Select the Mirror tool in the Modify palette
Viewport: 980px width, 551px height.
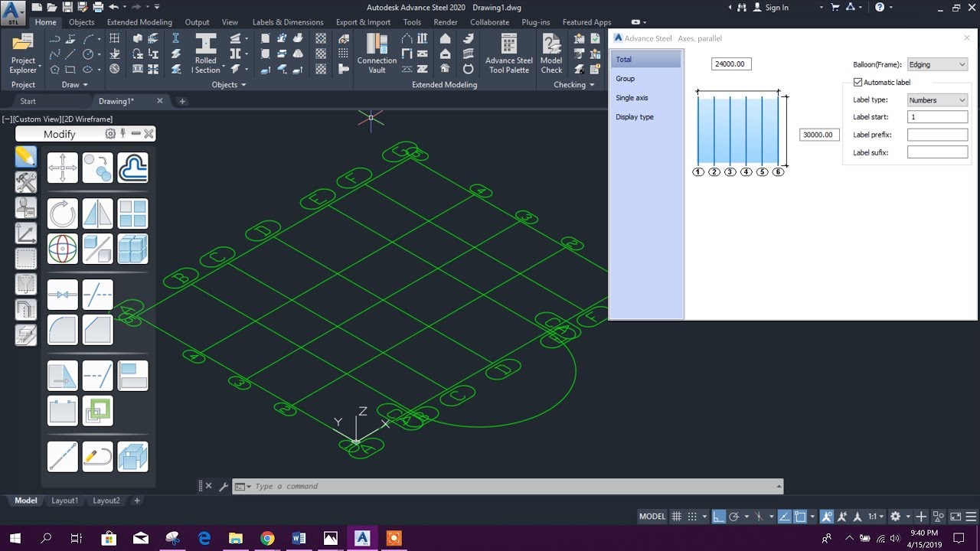click(x=97, y=214)
